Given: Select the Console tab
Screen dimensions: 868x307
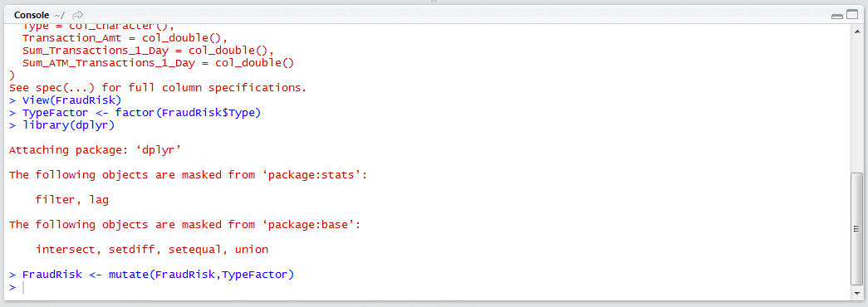Looking at the screenshot, I should click(32, 15).
